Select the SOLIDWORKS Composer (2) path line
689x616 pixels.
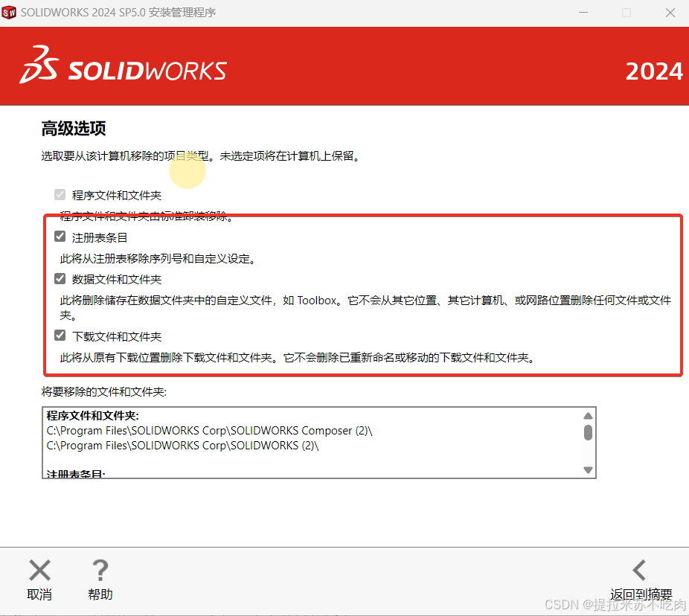click(209, 431)
